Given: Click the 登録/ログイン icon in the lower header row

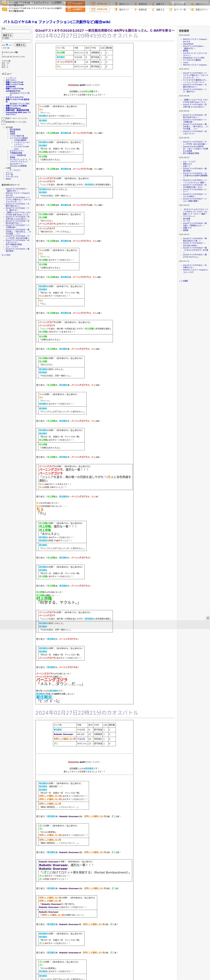Looking at the screenshot, I should [192, 9].
